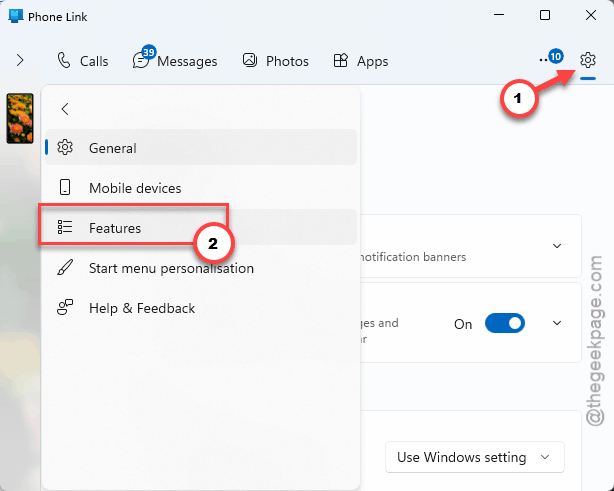The height and width of the screenshot is (491, 614).
Task: Click the more options ellipsis with 10 badge
Action: (551, 59)
